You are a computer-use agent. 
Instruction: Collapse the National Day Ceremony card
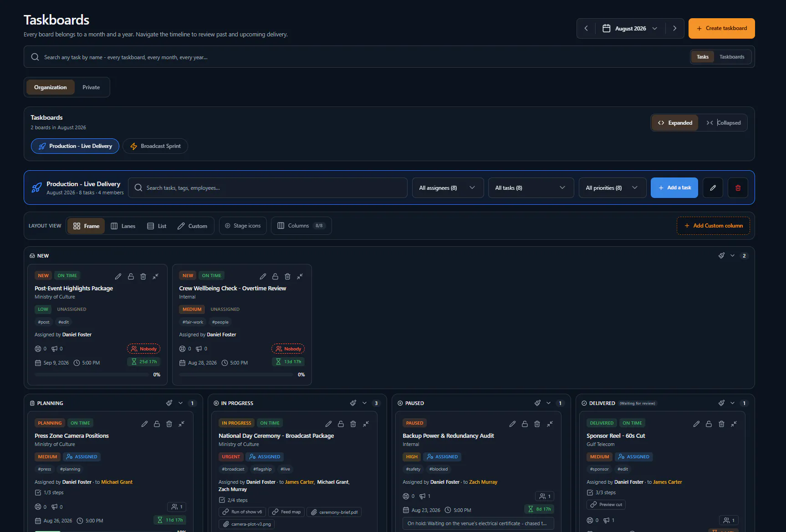point(366,424)
